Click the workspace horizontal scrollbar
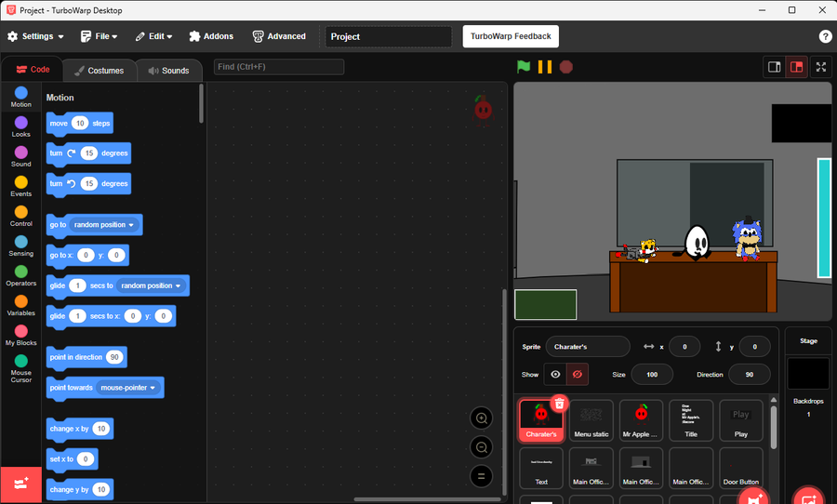This screenshot has width=837, height=504. click(x=427, y=499)
